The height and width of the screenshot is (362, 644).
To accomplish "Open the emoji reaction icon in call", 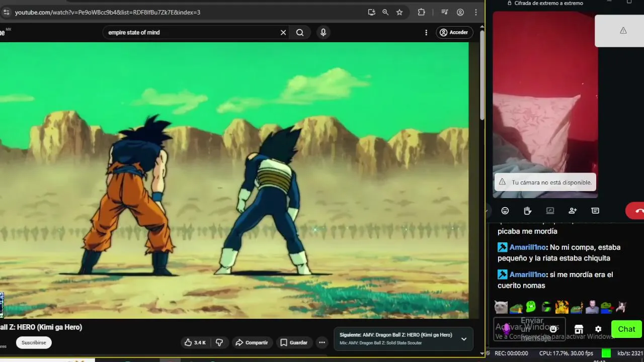I will coord(505,211).
